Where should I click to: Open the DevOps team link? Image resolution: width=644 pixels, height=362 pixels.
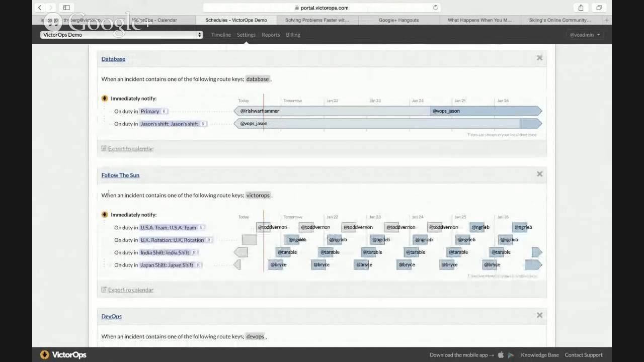coord(111,316)
